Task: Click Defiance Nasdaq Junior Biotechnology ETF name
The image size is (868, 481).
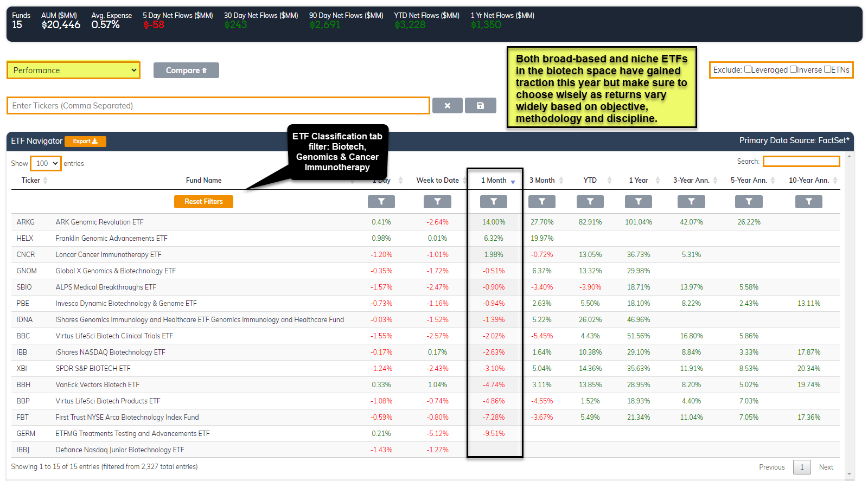Action: 120,450
